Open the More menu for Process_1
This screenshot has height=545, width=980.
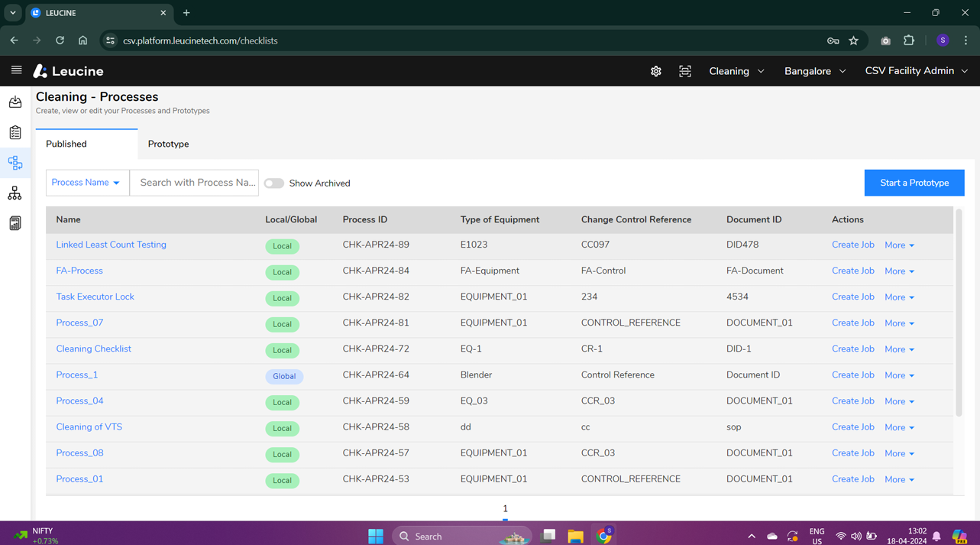pyautogui.click(x=899, y=375)
